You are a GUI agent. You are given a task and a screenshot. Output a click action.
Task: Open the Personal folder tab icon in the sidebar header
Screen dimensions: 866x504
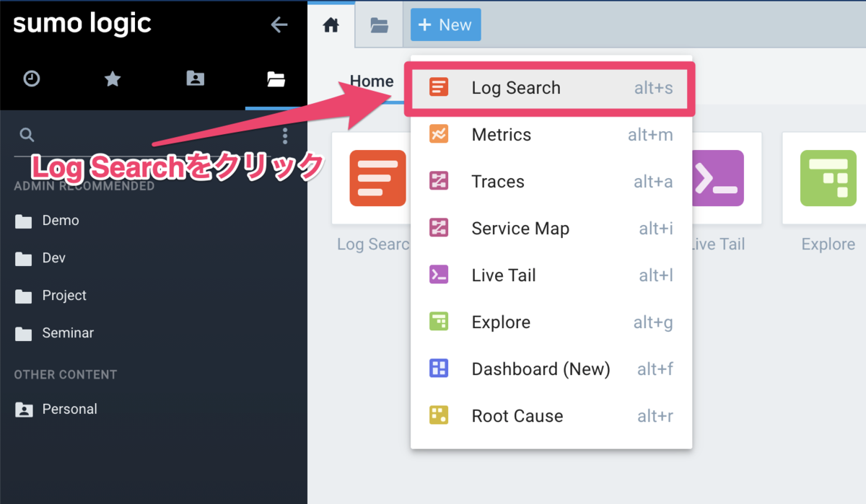tap(195, 79)
